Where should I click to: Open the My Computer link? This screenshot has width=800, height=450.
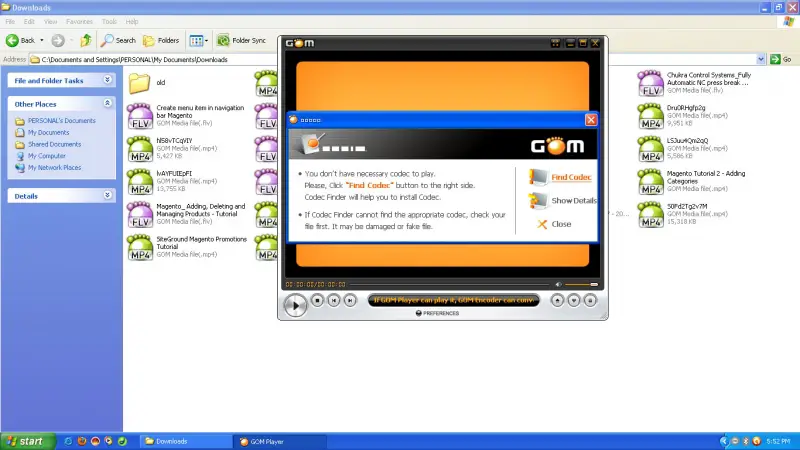[46, 156]
